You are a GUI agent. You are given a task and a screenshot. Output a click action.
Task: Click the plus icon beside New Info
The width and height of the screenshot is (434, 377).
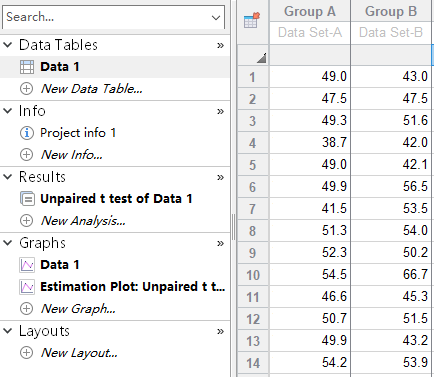pos(27,155)
